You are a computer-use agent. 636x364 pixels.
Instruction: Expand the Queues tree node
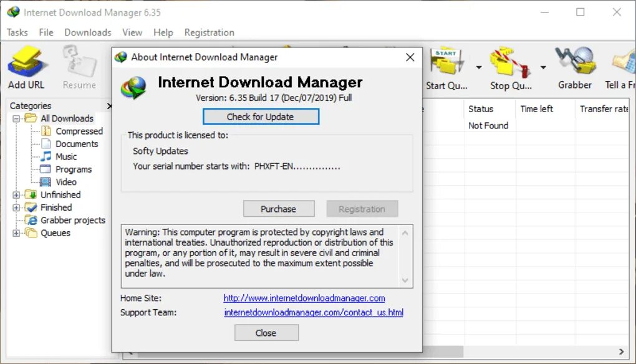[x=16, y=233]
